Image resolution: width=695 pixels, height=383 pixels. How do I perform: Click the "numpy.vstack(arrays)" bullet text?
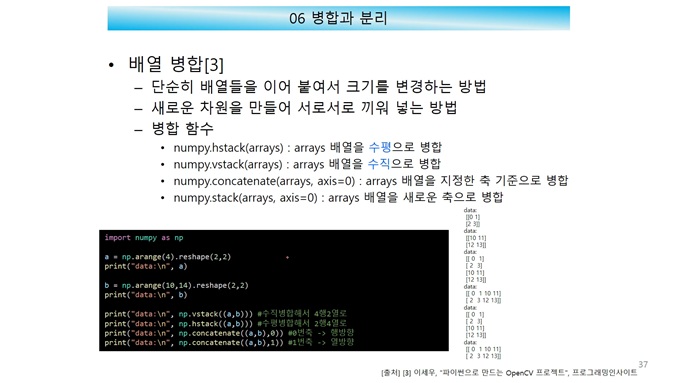click(307, 164)
